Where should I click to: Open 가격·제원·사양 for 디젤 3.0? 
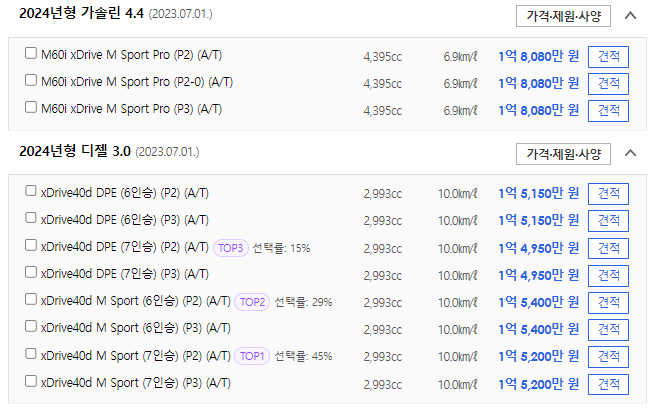pos(563,154)
